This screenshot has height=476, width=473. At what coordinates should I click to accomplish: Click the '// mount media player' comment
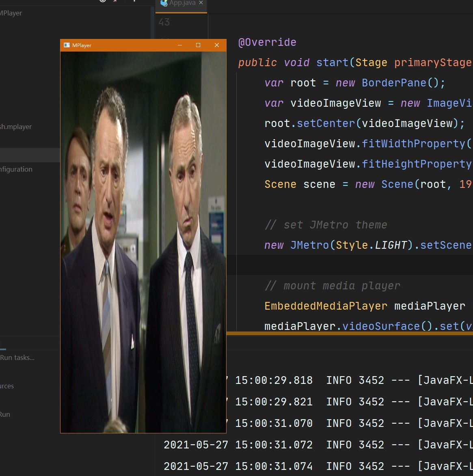tap(333, 286)
